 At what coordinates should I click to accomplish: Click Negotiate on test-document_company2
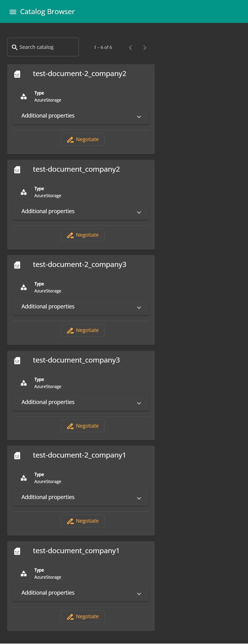[82, 235]
